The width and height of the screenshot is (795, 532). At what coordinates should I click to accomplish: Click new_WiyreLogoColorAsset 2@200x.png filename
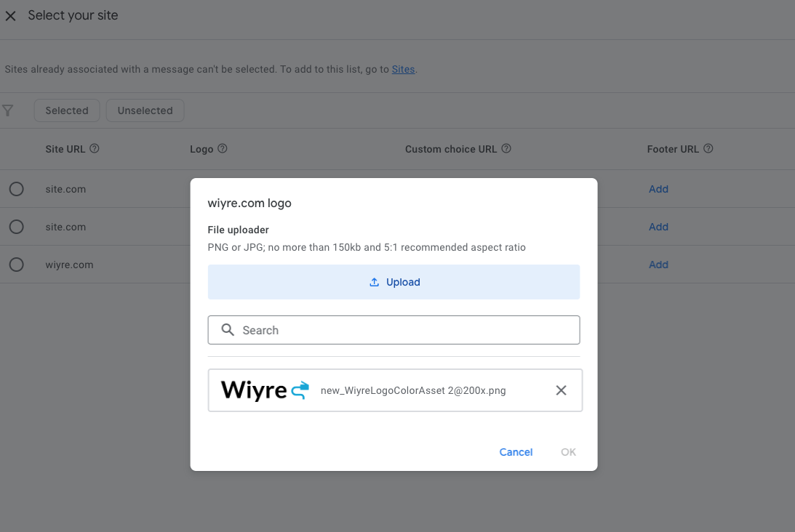(413, 390)
